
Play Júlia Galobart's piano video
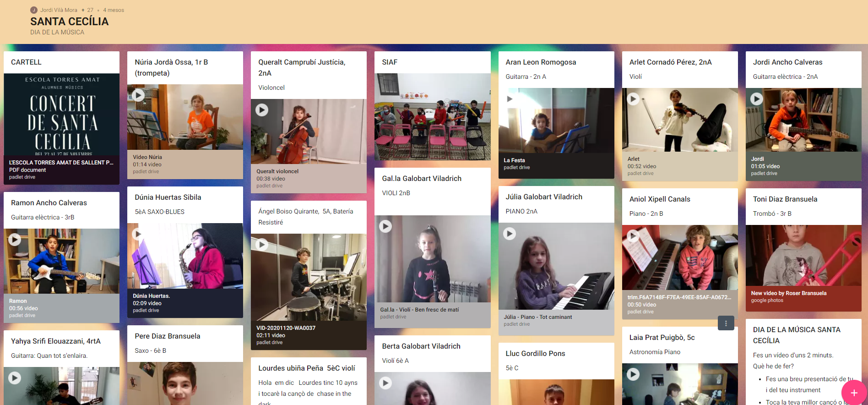point(510,234)
